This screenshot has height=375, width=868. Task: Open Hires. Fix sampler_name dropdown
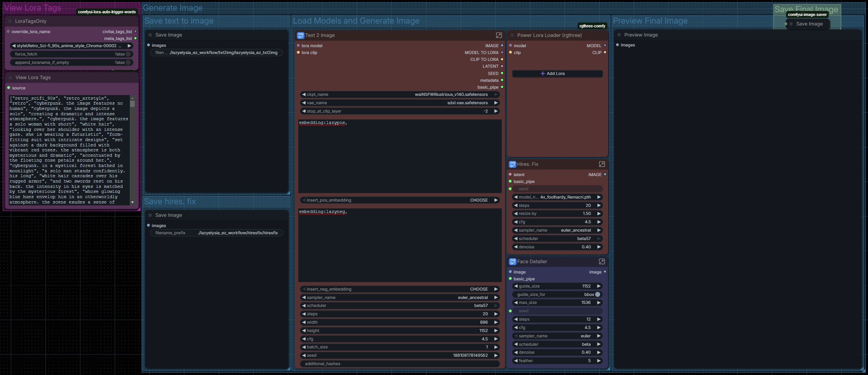coord(557,230)
